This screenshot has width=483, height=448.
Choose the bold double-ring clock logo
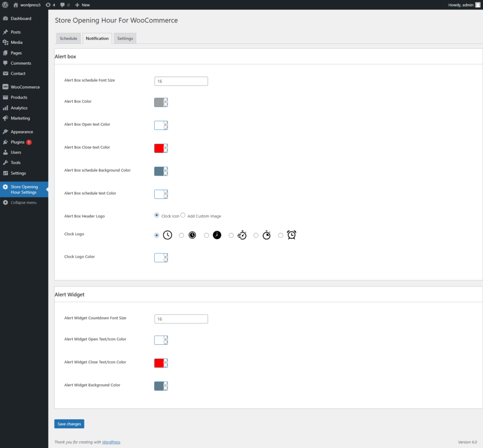click(x=182, y=235)
